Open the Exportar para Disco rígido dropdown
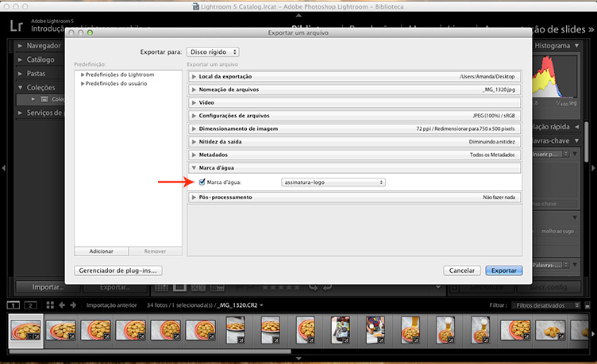 (215, 52)
